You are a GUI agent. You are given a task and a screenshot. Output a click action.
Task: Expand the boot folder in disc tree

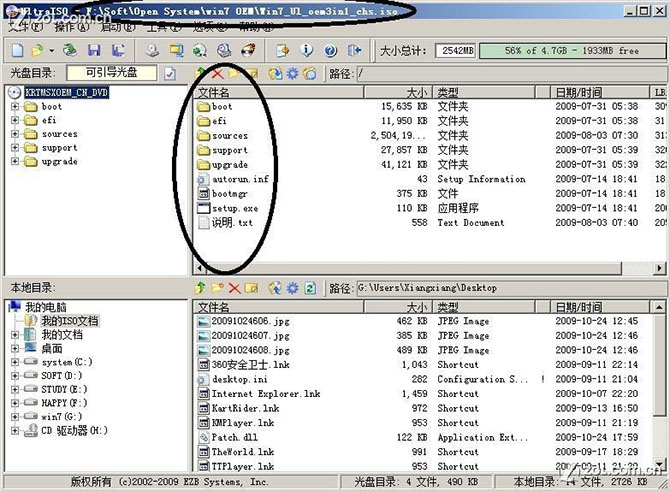[x=16, y=107]
